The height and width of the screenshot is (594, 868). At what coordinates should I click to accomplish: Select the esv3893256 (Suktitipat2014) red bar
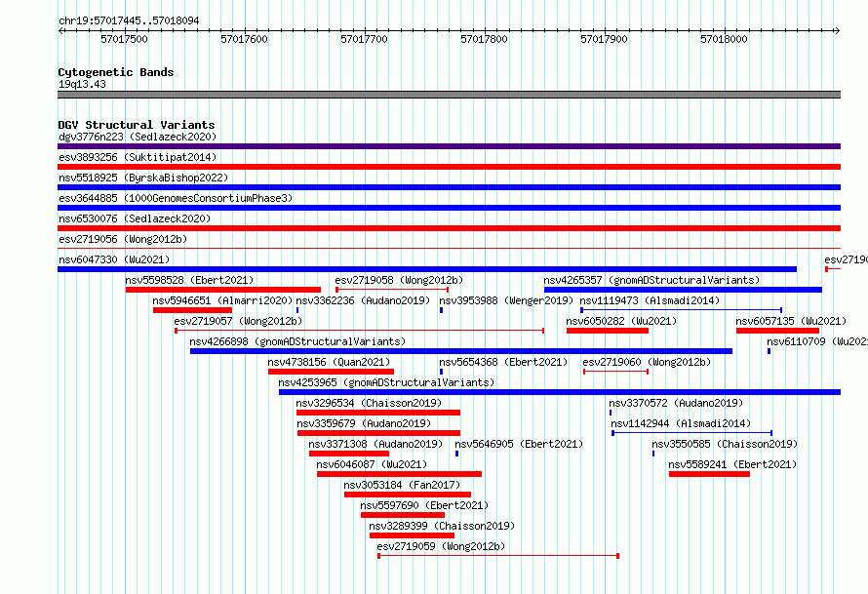pyautogui.click(x=449, y=167)
